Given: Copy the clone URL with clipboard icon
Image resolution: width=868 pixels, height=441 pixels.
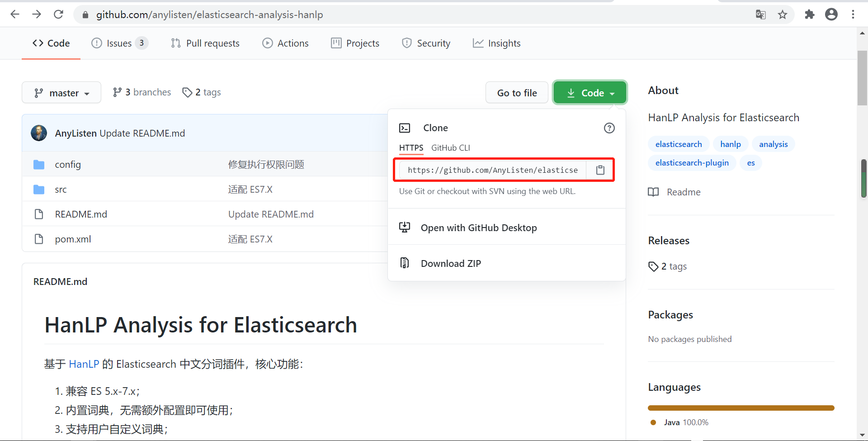Looking at the screenshot, I should click(x=600, y=170).
